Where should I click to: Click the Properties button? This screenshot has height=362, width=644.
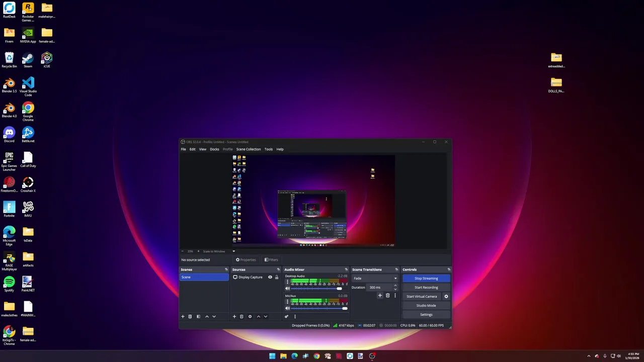[x=246, y=260]
